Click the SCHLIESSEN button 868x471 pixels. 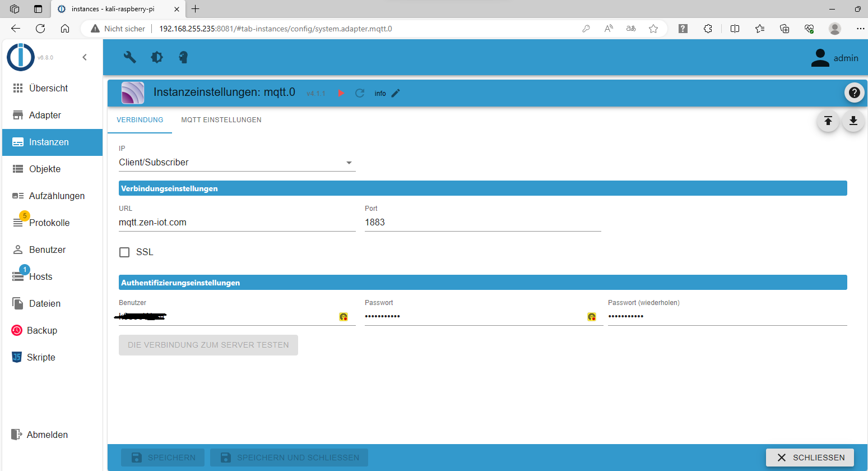[810, 458]
